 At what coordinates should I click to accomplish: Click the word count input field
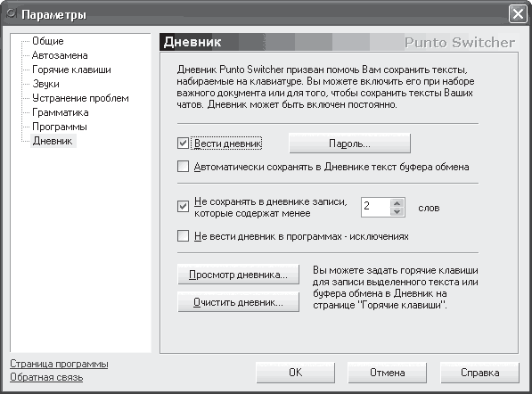click(376, 207)
